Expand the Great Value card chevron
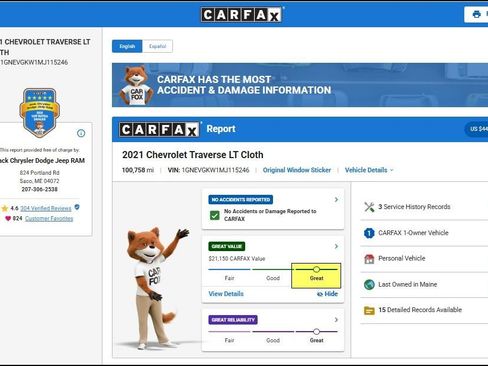The height and width of the screenshot is (366, 488). 336,246
